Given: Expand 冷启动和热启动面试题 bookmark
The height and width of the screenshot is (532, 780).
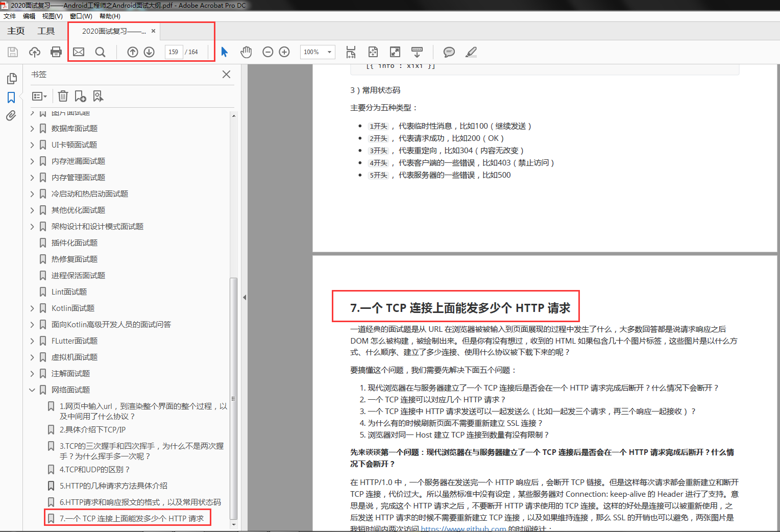Looking at the screenshot, I should tap(32, 194).
